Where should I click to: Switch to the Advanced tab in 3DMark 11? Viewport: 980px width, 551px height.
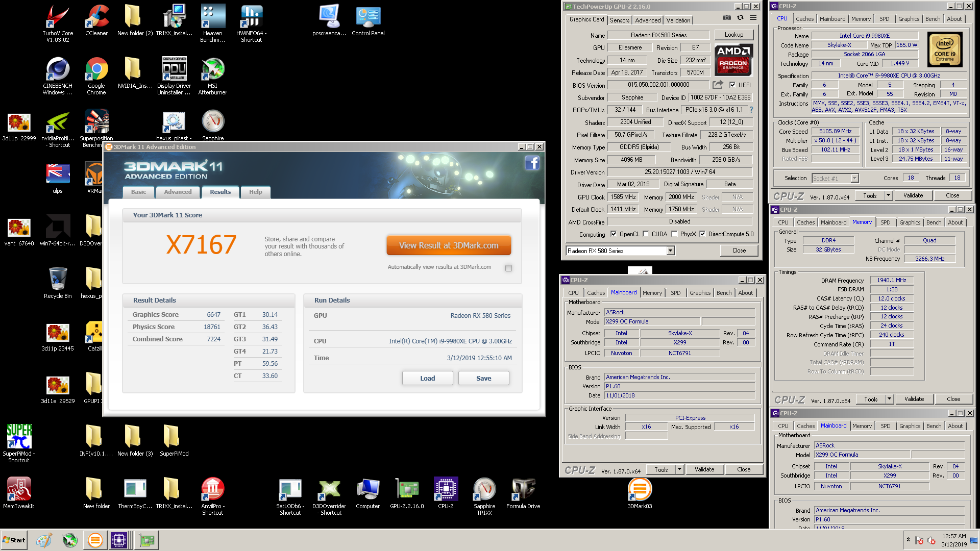tap(178, 192)
